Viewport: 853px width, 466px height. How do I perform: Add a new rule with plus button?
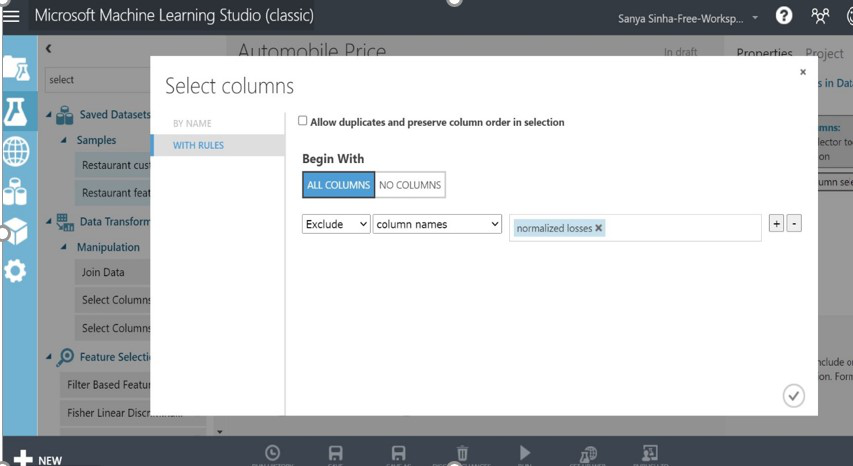(x=776, y=224)
